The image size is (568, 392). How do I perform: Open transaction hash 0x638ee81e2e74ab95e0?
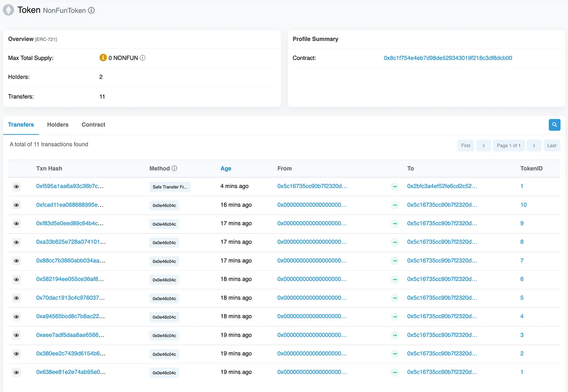[x=71, y=372]
